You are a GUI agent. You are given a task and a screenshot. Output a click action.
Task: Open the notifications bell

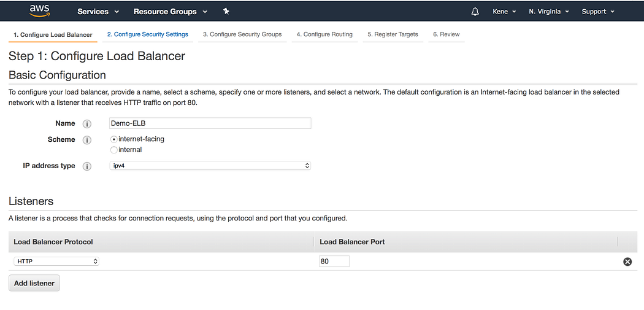pos(475,12)
